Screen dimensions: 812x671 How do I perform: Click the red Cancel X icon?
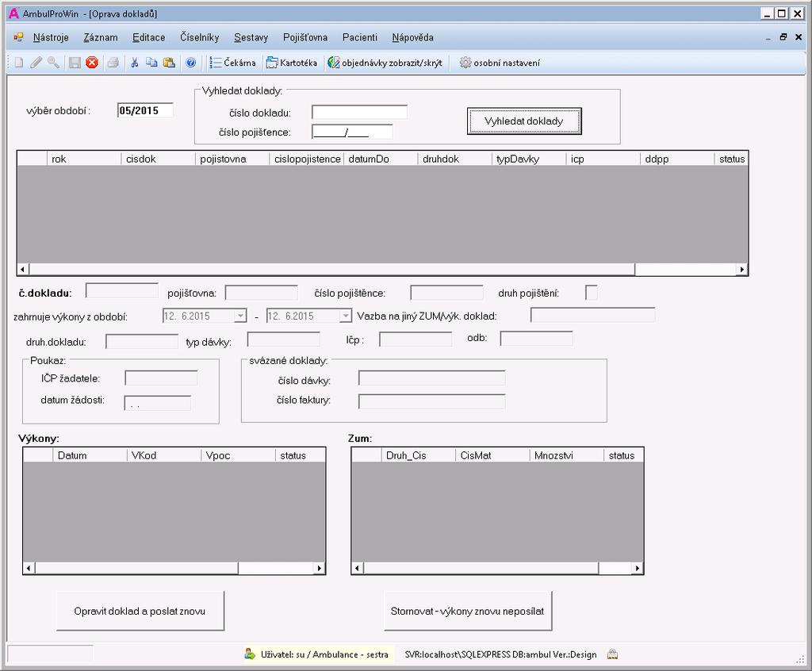point(92,63)
